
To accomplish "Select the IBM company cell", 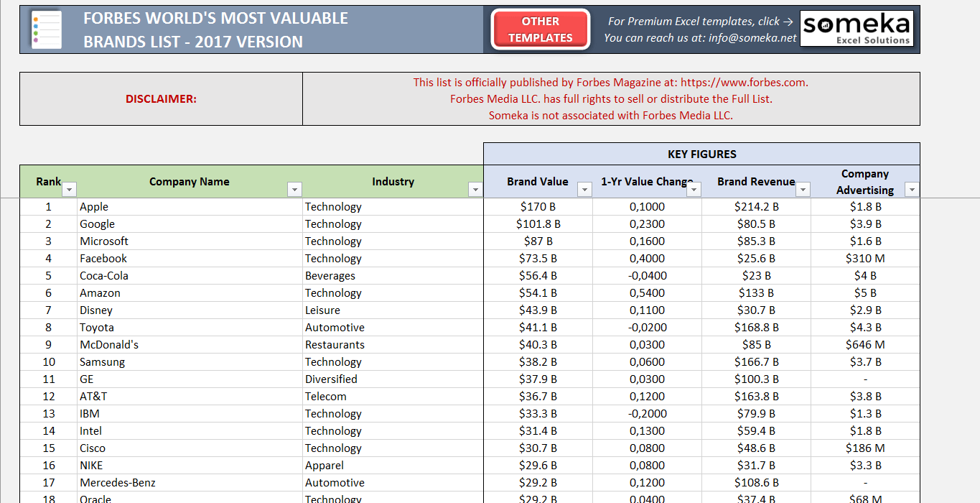I will (x=190, y=414).
